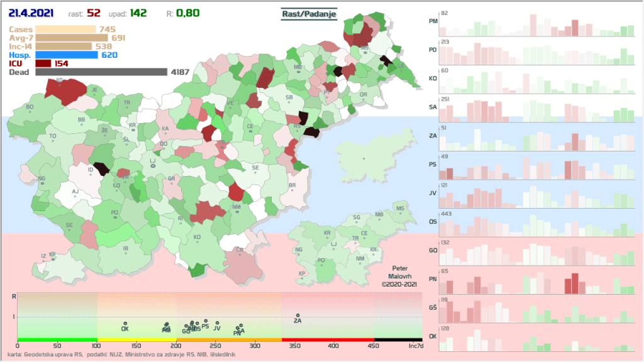Select the Cases bar in the legend
Viewport: 644px width, 362px height.
[65, 29]
